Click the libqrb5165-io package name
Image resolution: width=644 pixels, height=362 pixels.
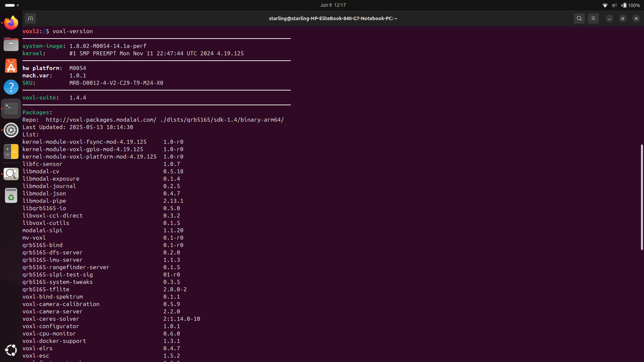tap(44, 208)
